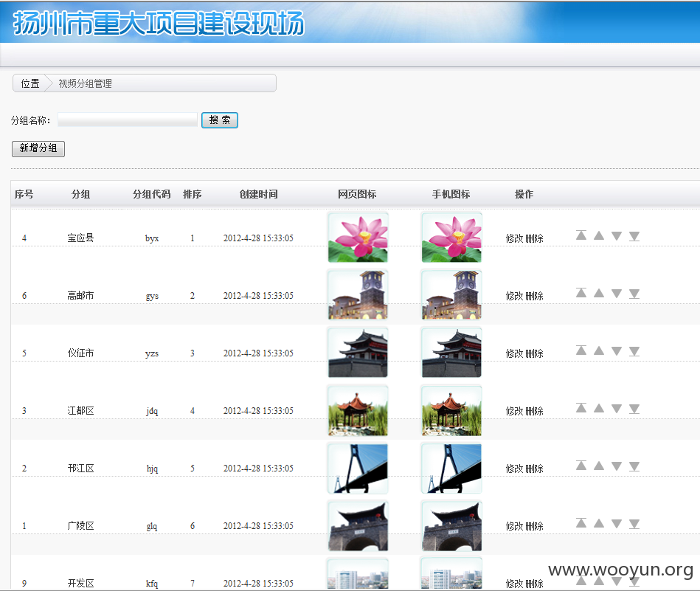Click 删除 link for 仪征市
The width and height of the screenshot is (700, 591).
[534, 354]
